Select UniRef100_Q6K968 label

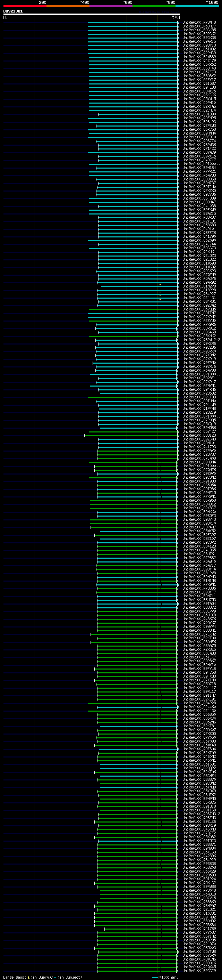coord(199,500)
